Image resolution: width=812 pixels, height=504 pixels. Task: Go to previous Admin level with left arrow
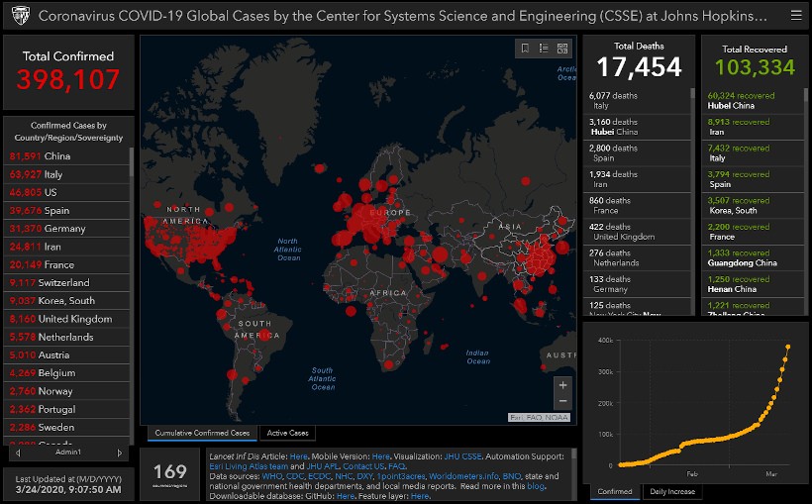18,453
